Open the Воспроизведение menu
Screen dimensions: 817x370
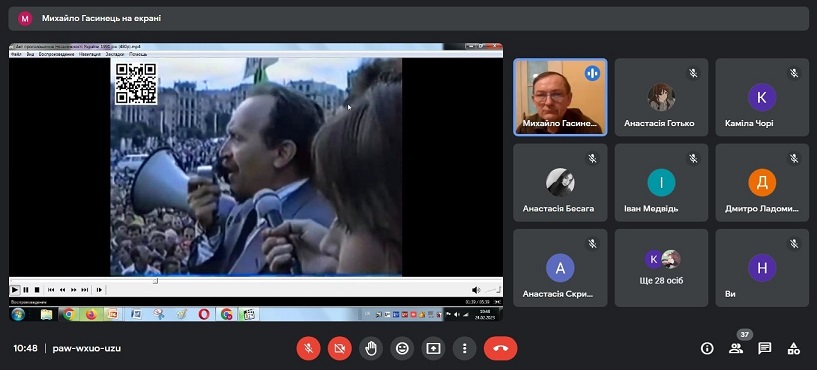click(x=56, y=54)
